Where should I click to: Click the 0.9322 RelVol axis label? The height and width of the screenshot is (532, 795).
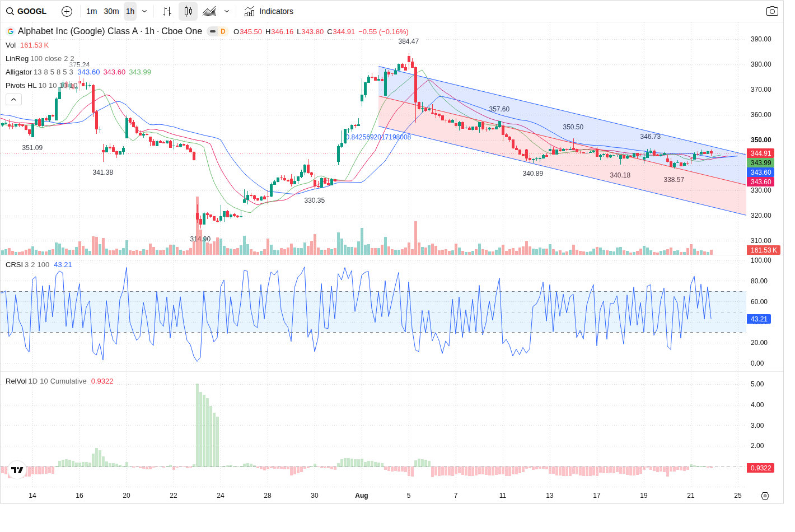(x=761, y=468)
